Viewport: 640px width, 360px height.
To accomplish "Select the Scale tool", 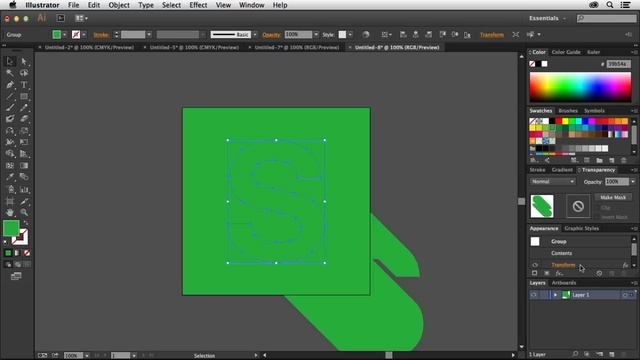I will (24, 131).
